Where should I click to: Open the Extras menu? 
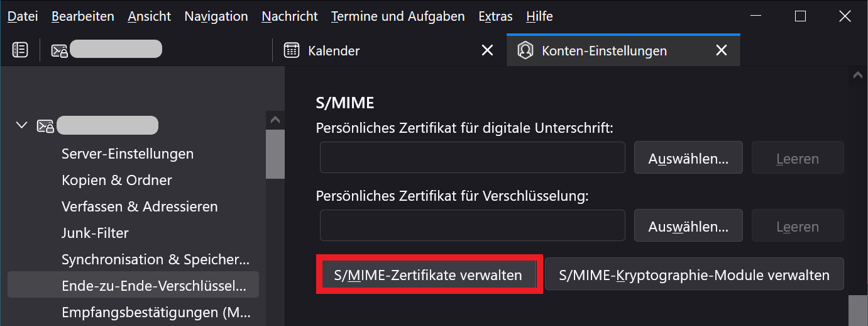pos(495,16)
